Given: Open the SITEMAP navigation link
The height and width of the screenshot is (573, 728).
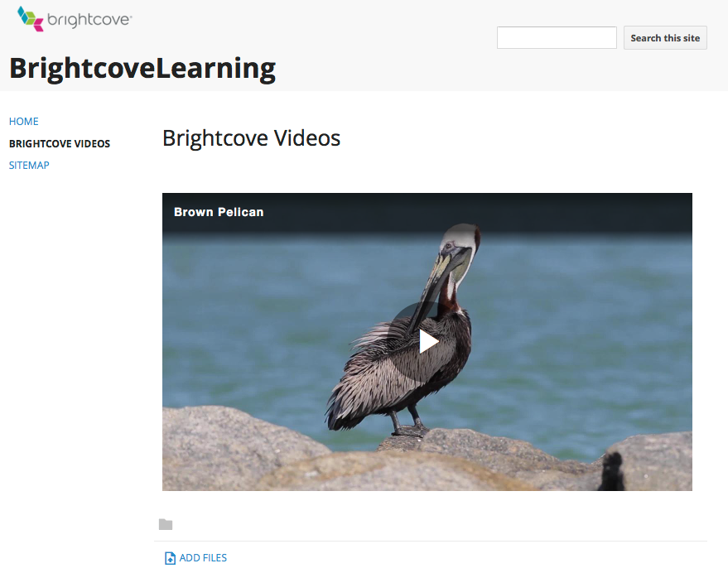Looking at the screenshot, I should [29, 166].
